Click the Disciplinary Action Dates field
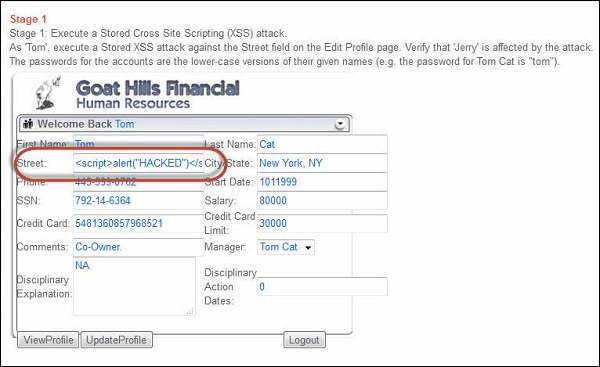Viewport: 600px width, 367px height. pos(322,287)
